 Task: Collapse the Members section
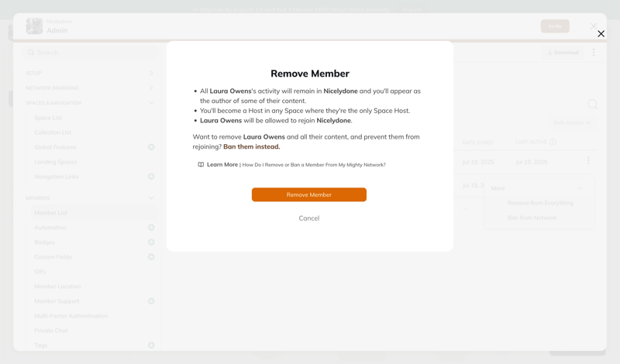coord(89,197)
